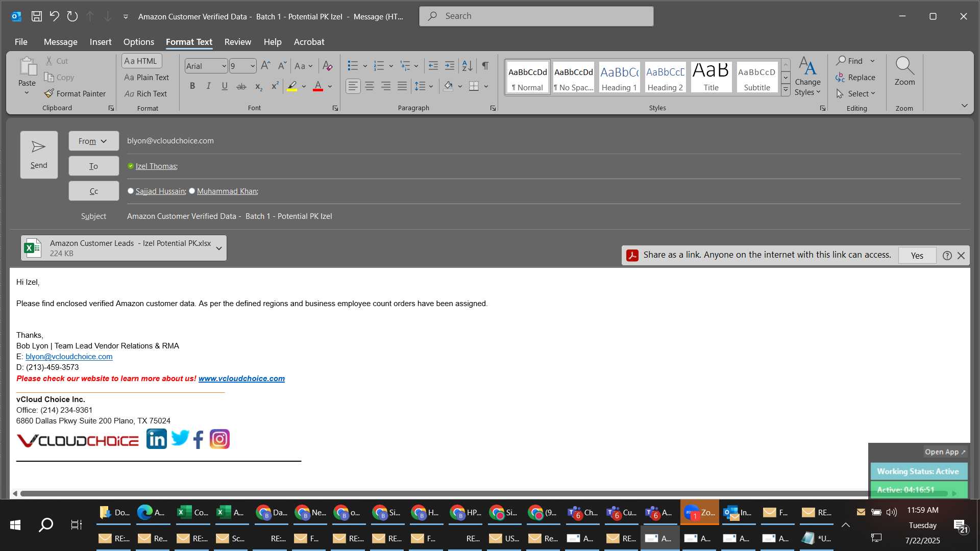Open the From address dropdown
Screen dimensions: 980x551
(x=94, y=141)
